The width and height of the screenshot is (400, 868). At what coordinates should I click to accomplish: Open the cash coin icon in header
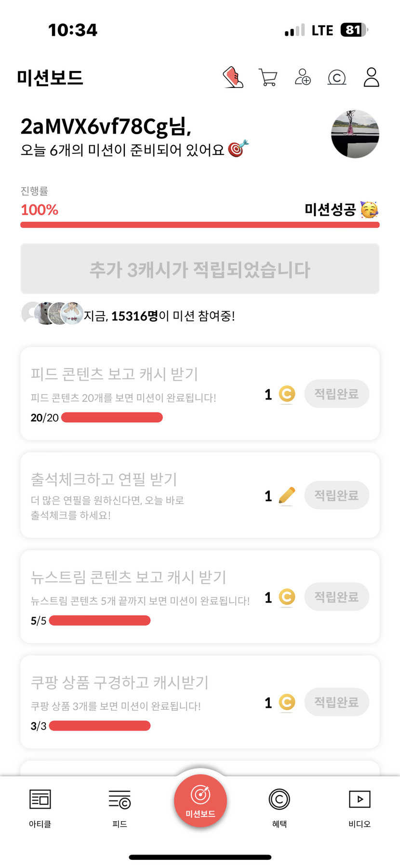pyautogui.click(x=337, y=77)
